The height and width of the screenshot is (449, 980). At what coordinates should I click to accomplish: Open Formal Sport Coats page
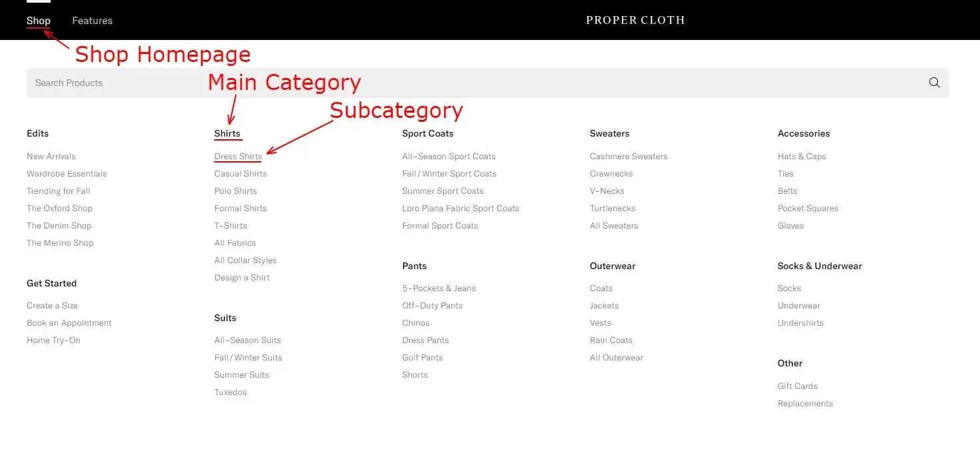click(x=440, y=225)
